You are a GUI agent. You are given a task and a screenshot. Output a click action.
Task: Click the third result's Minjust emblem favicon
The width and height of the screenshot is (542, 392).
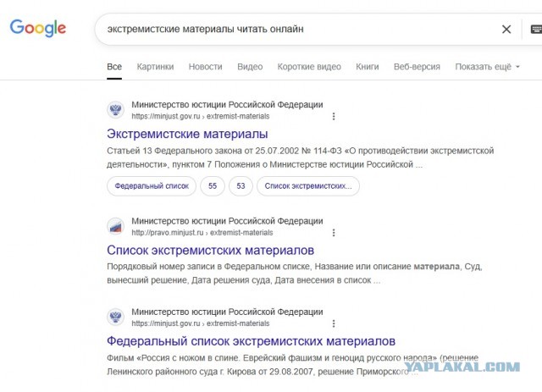115,317
